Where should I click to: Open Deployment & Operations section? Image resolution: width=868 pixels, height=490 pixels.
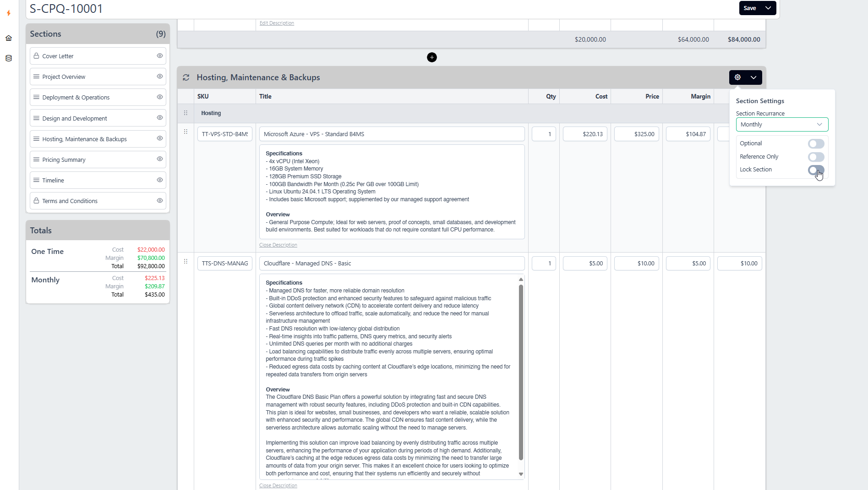(76, 97)
